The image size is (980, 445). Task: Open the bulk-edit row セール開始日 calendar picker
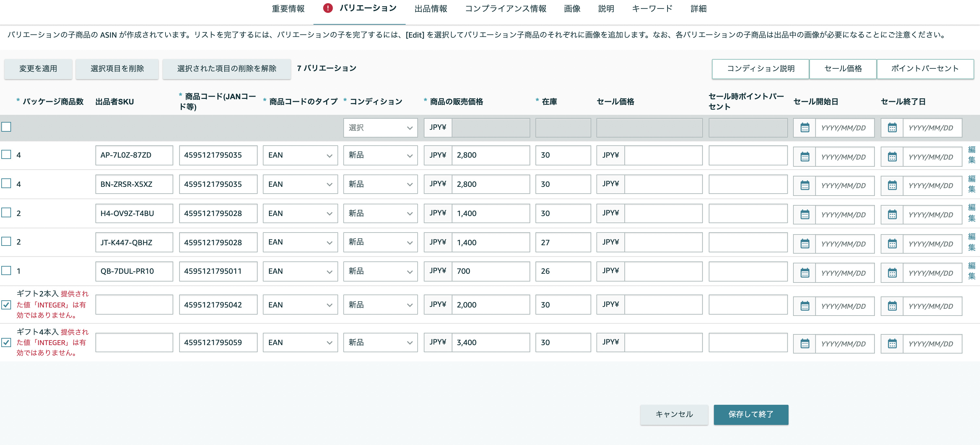coord(805,128)
